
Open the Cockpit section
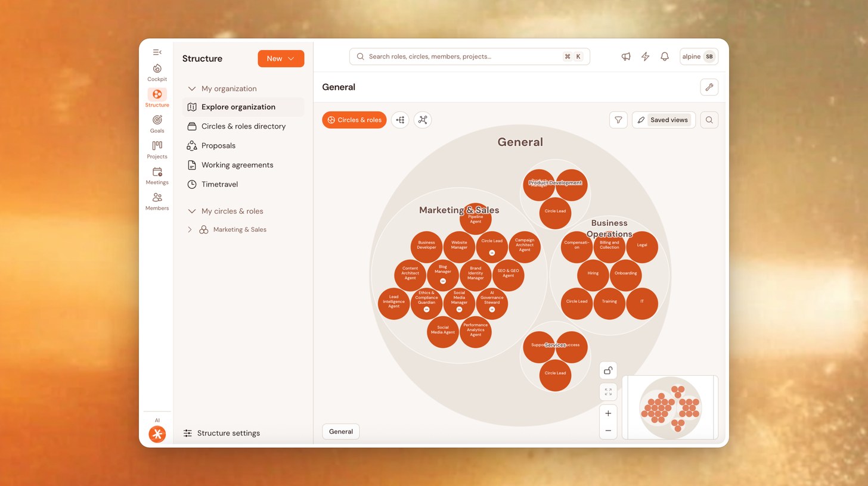pos(157,73)
